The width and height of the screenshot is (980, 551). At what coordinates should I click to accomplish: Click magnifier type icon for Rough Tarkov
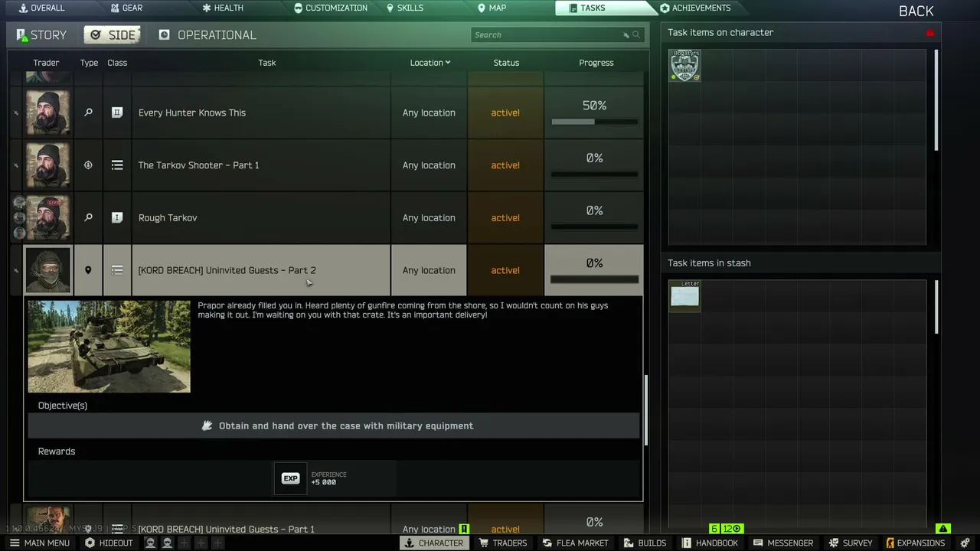pos(88,218)
